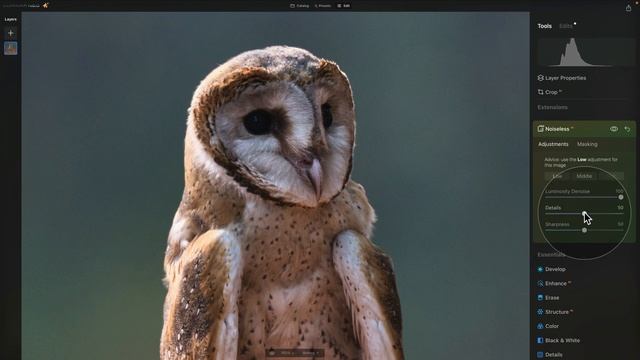Image resolution: width=640 pixels, height=360 pixels.
Task: Reset Noiseless adjustments with undo arrow
Action: click(627, 129)
